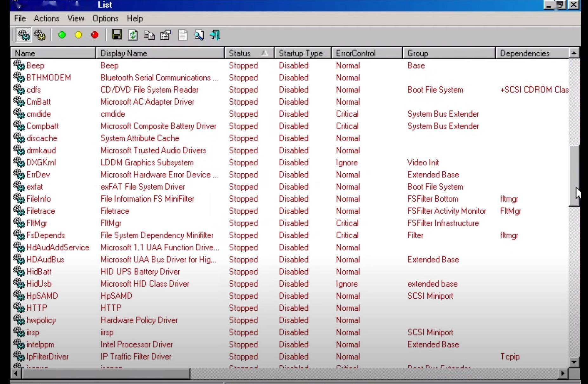Click the Save selected items floppy disk icon
588x384 pixels.
[x=117, y=35]
